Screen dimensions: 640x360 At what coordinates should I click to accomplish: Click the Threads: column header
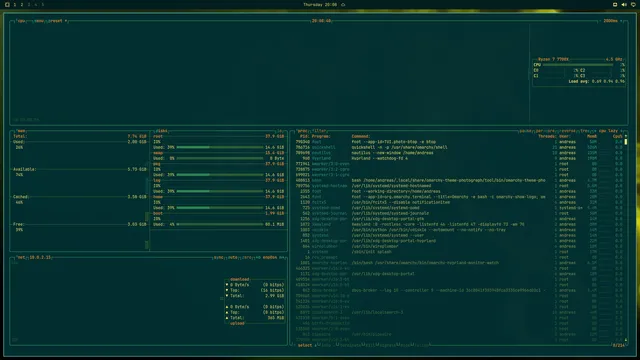tap(547, 136)
